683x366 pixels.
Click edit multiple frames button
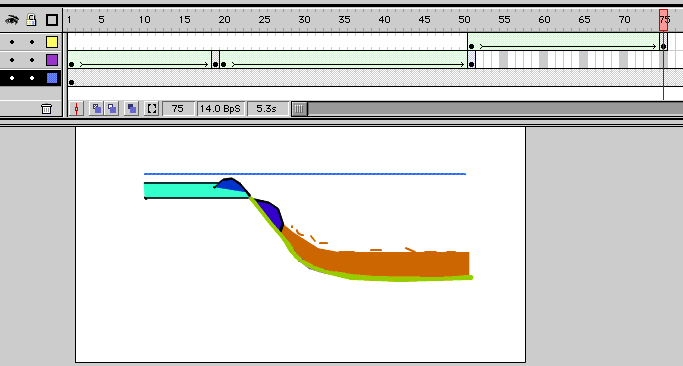[x=131, y=108]
